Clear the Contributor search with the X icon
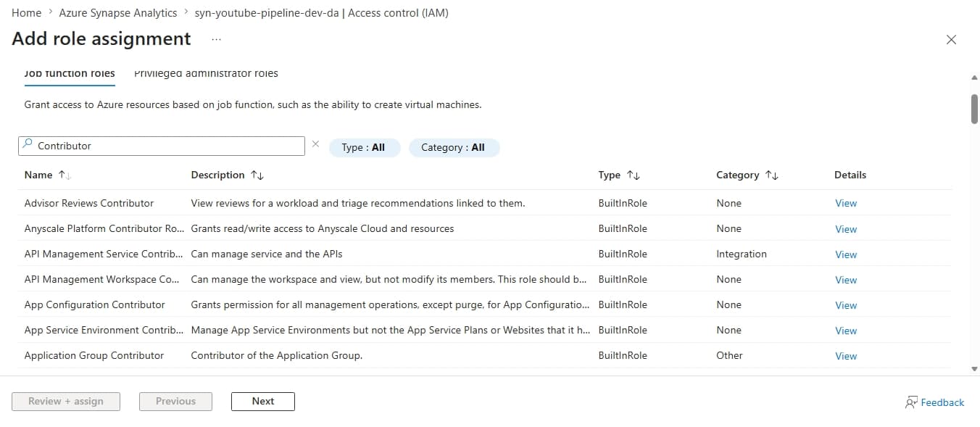The image size is (980, 427). [x=315, y=144]
